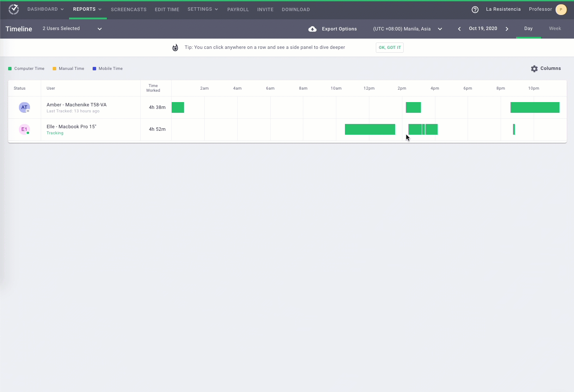Click Amber's 9pm time block
The height and width of the screenshot is (392, 574).
[x=535, y=107]
